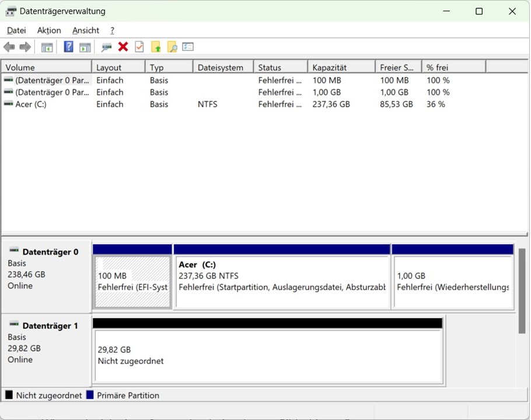Viewport: 531px width, 420px height.
Task: Click the folder with magnifier icon
Action: click(x=172, y=47)
